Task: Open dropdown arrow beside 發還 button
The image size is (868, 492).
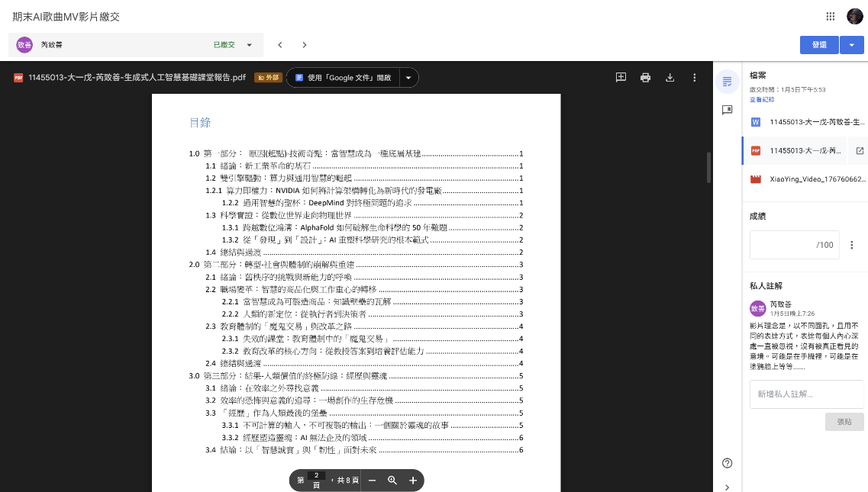Action: pyautogui.click(x=851, y=45)
